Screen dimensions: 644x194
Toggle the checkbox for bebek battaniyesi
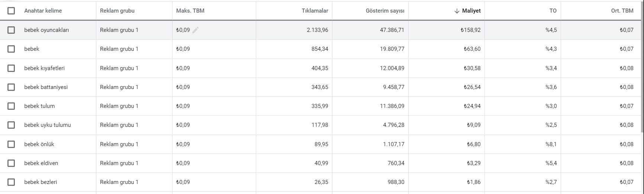[x=11, y=87]
